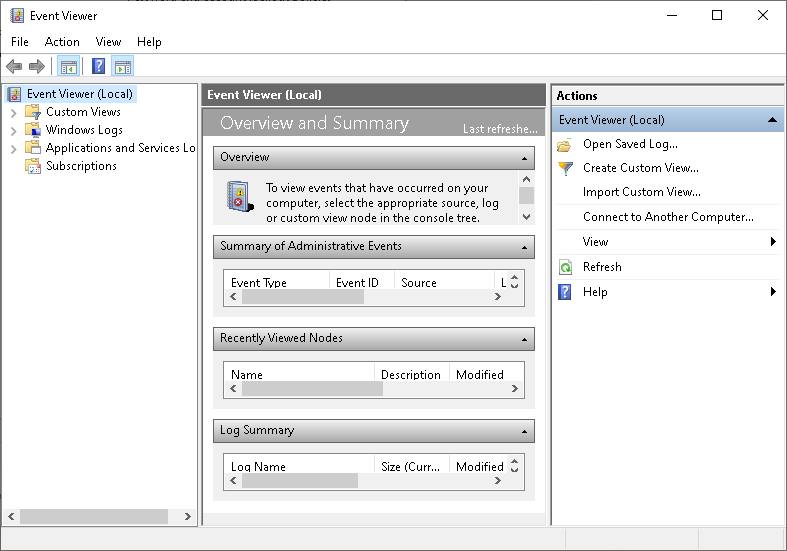Expand the Custom Views tree node
Image resolution: width=787 pixels, height=551 pixels.
14,112
